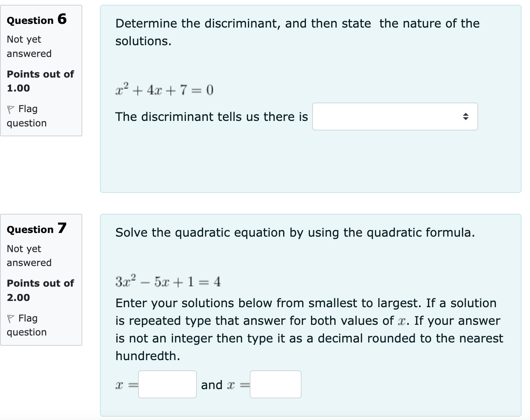The height and width of the screenshot is (420, 530).
Task: Click the first x solution input field
Action: (167, 384)
